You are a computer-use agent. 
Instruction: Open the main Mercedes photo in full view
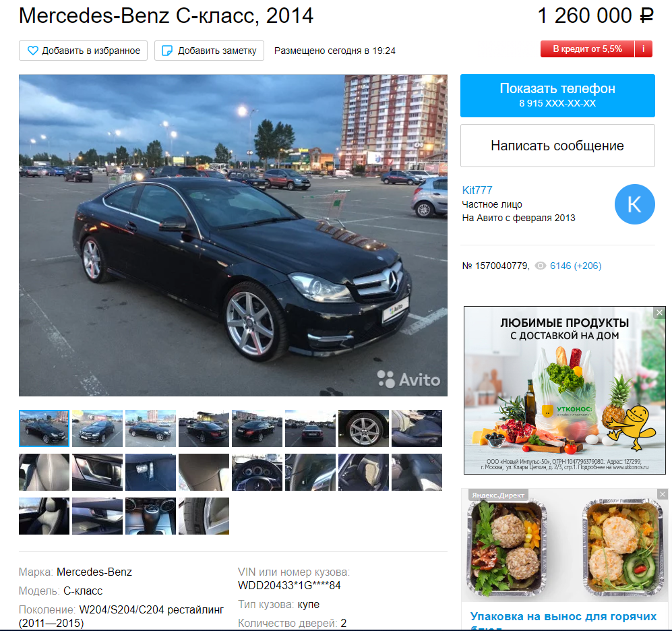pyautogui.click(x=233, y=235)
